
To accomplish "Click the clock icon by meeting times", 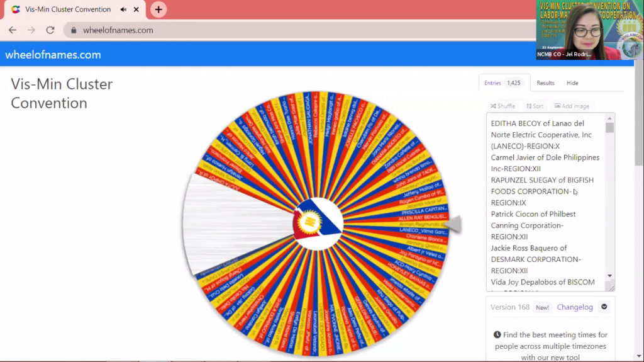I will [x=497, y=335].
